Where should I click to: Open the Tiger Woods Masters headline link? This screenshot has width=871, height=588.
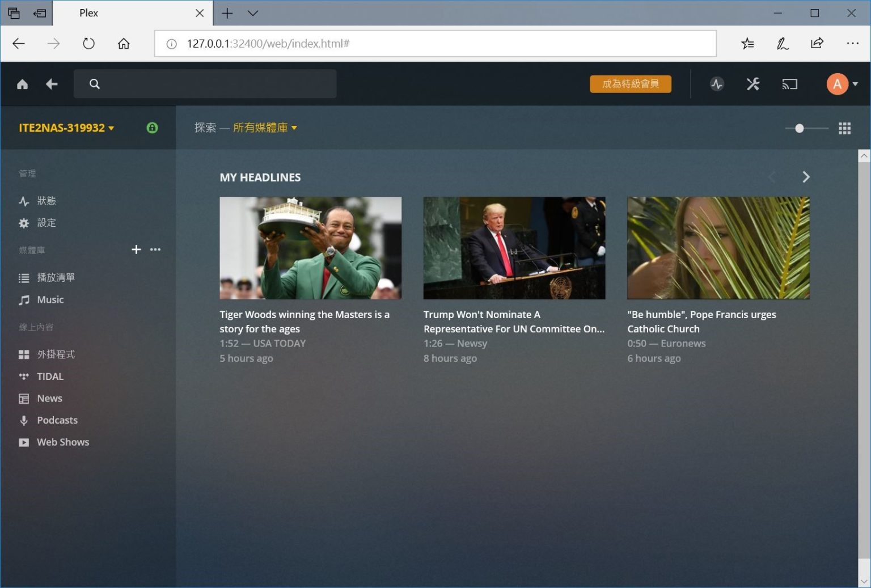point(304,322)
